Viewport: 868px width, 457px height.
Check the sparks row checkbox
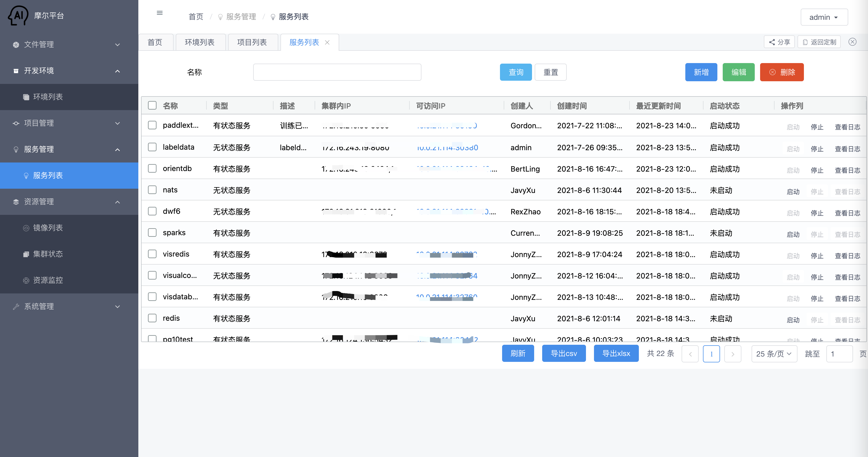point(152,233)
